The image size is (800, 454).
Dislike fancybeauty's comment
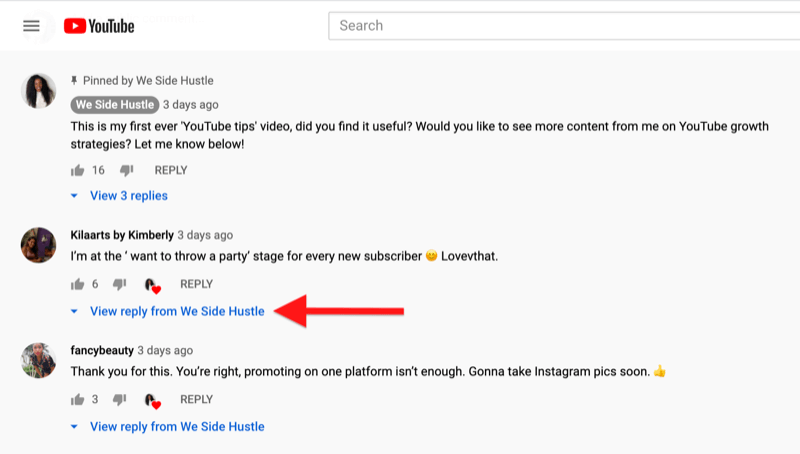point(119,399)
